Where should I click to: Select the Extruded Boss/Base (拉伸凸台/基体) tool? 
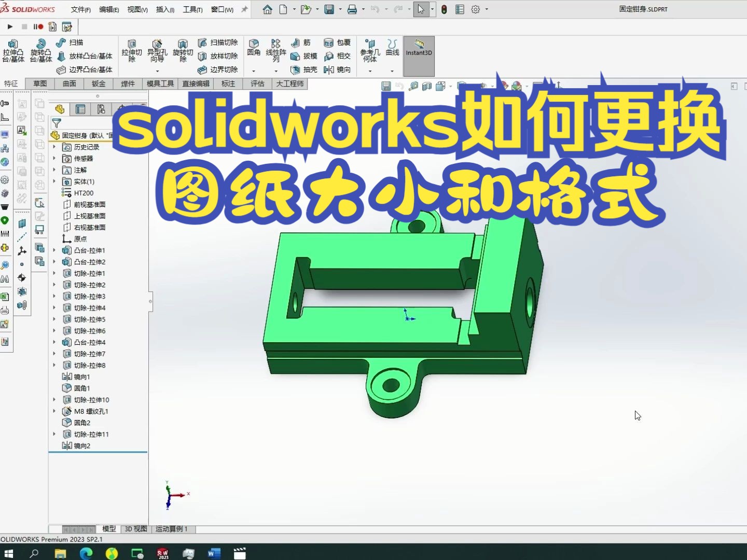point(13,50)
